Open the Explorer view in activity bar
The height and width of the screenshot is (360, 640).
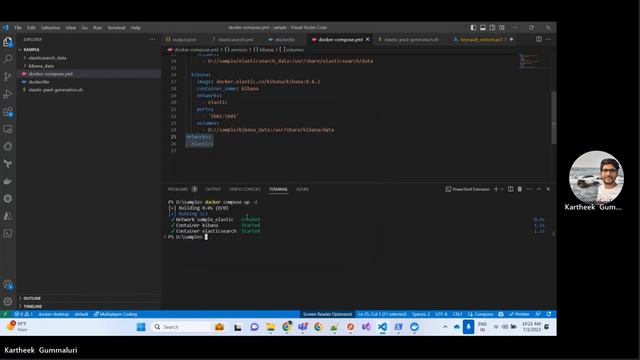pos(8,42)
